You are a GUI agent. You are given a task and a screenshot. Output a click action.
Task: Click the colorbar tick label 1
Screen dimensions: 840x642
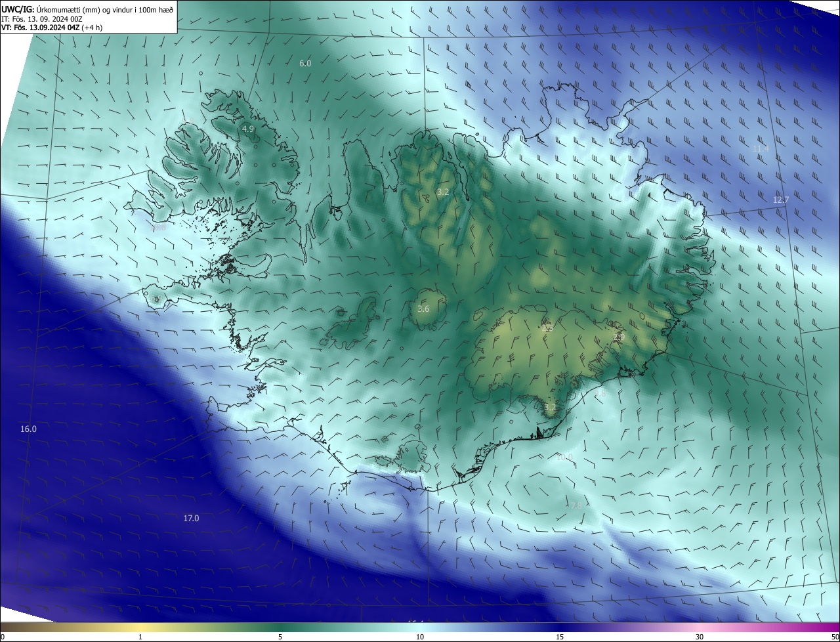tap(140, 637)
